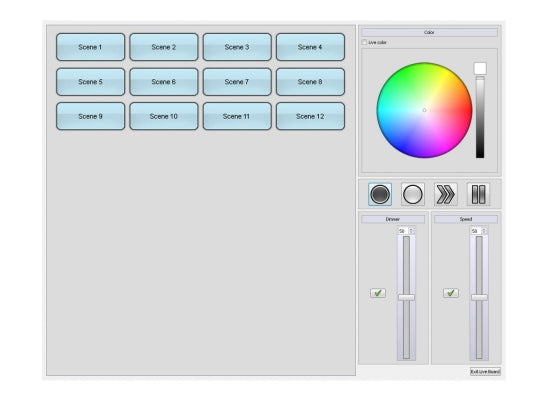Click the pause bars icon
Image resolution: width=550 pixels, height=400 pixels.
point(478,194)
